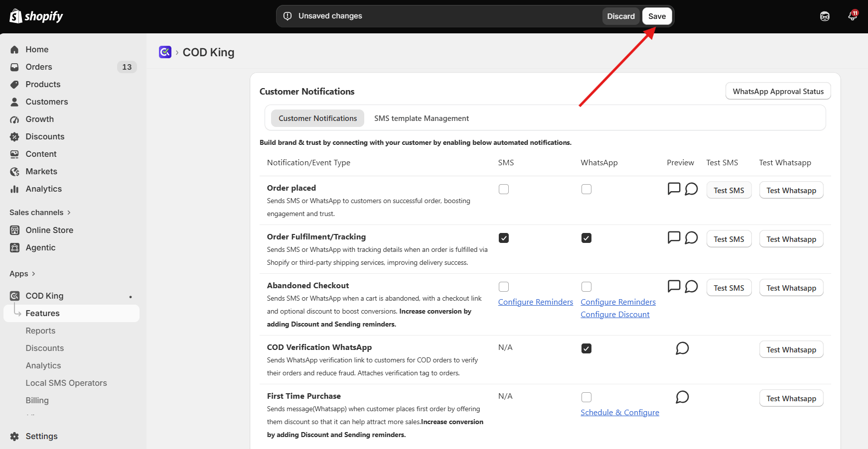The width and height of the screenshot is (868, 449).
Task: Click the Products tag icon
Action: [x=15, y=85]
